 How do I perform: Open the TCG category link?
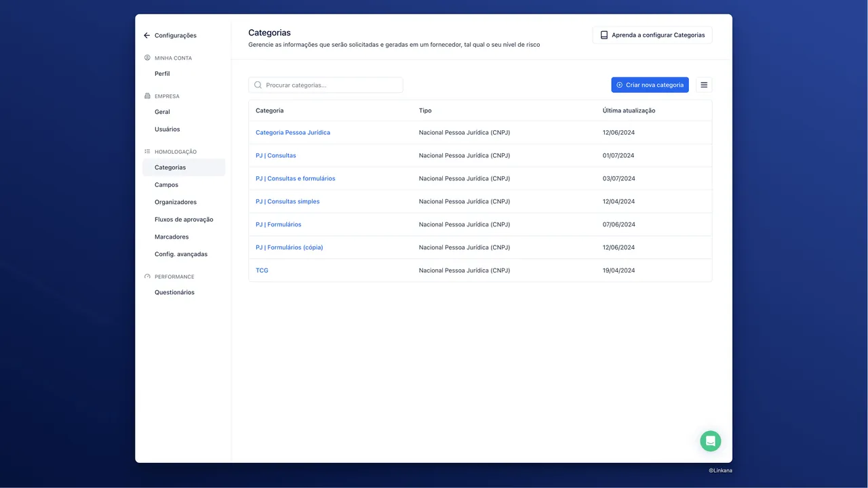[262, 270]
